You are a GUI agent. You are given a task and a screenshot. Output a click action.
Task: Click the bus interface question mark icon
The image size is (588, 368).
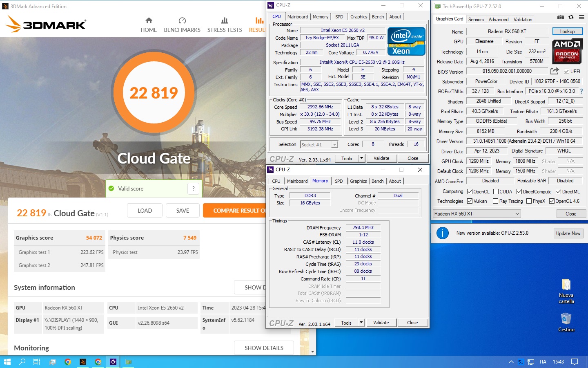581,91
